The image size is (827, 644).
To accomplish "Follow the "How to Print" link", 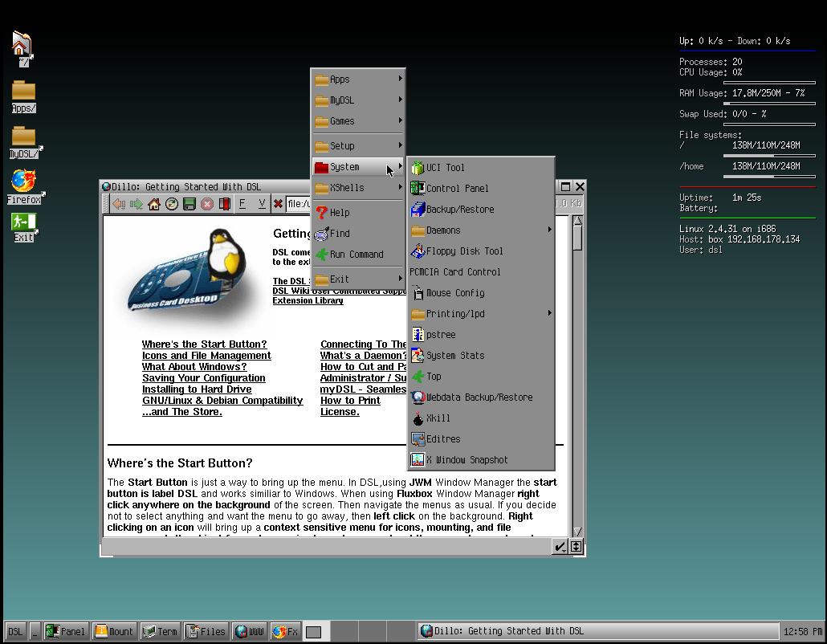I will (x=350, y=401).
